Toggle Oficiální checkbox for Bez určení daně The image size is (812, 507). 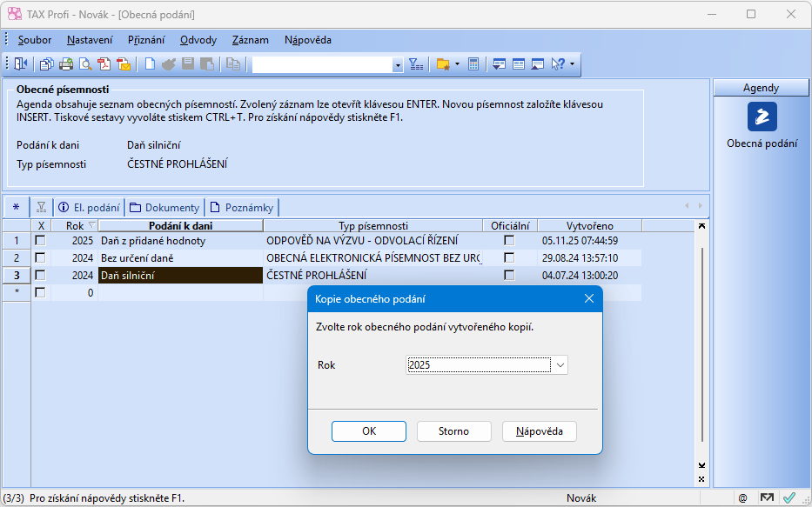(x=509, y=258)
